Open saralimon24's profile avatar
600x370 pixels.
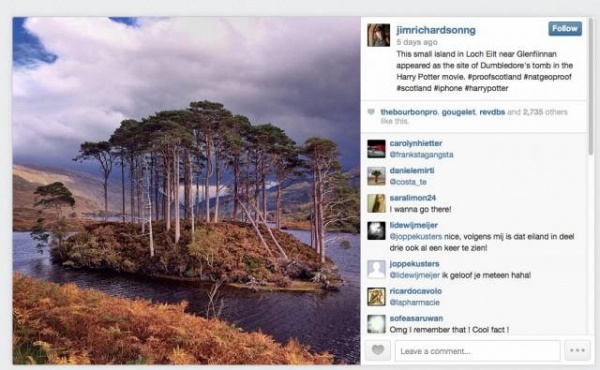point(376,203)
